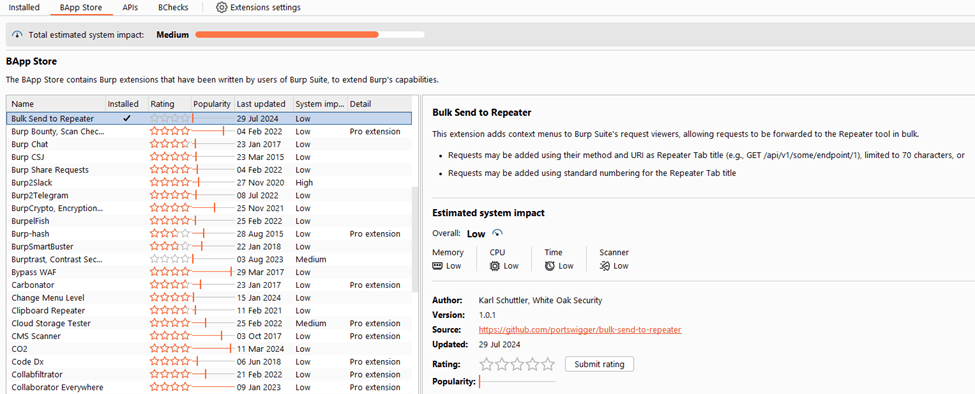Image resolution: width=975 pixels, height=394 pixels.
Task: Open the Extensions settings gear icon
Action: 221,8
